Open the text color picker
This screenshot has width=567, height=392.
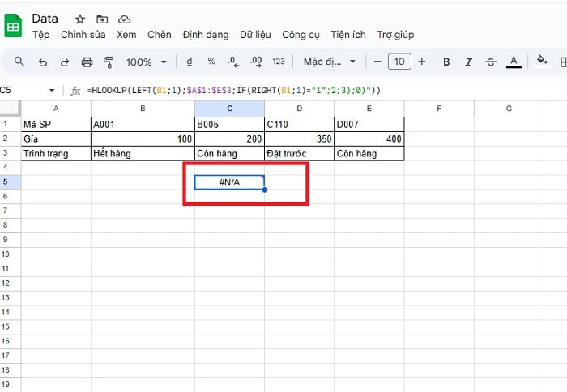(513, 62)
